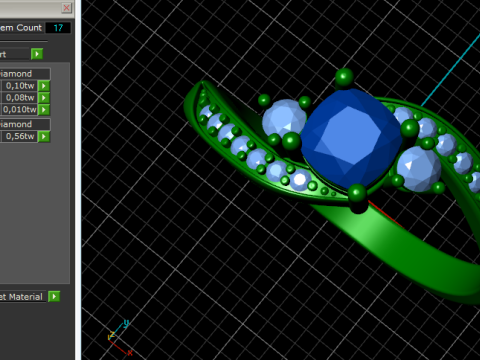480x360 pixels.
Task: Click the XYZ axis indicator
Action: (119, 337)
